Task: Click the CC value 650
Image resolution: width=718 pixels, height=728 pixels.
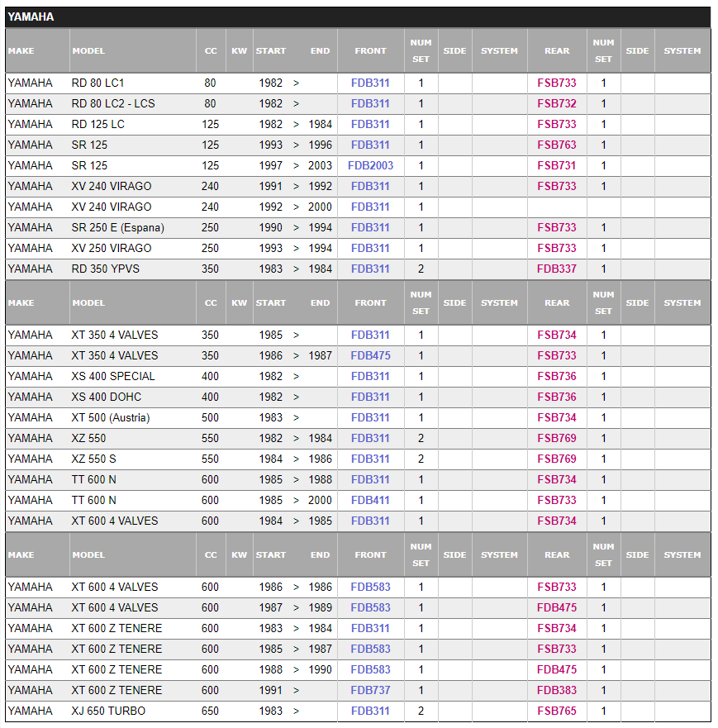Action: [210, 711]
